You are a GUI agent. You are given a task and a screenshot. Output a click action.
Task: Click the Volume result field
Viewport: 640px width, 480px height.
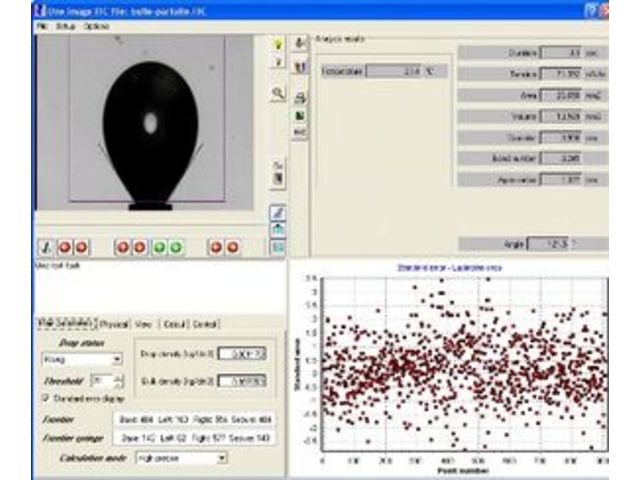[x=561, y=116]
